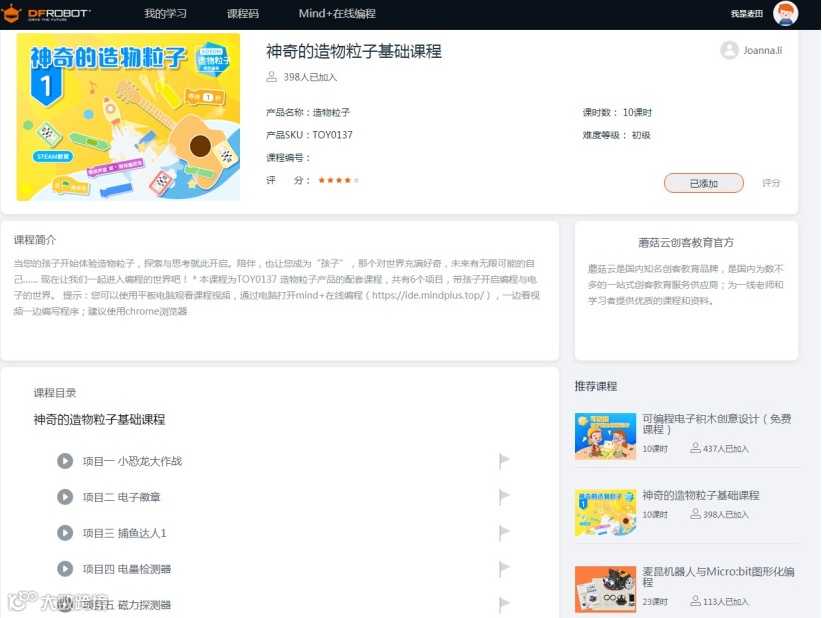The height and width of the screenshot is (618, 822).
Task: Click the person icon beside 398人已加入
Action: tap(272, 77)
